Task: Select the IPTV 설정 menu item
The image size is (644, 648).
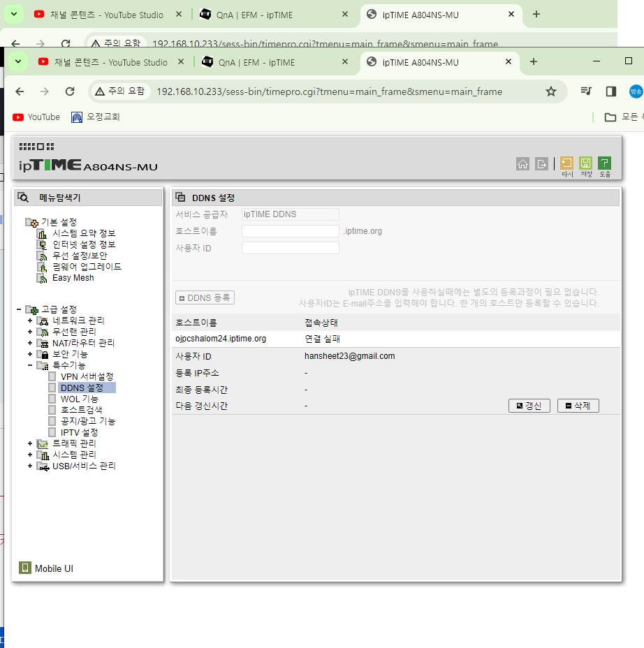Action: 79,432
